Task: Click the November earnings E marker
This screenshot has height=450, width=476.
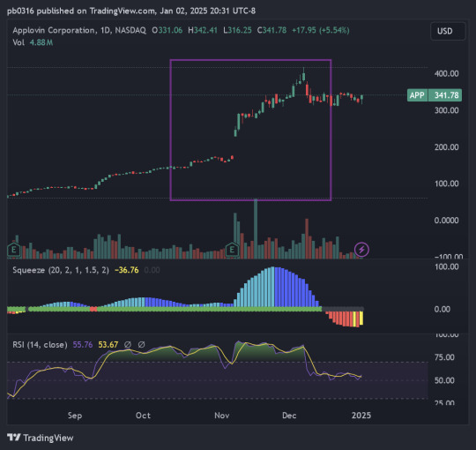Action: pyautogui.click(x=232, y=250)
